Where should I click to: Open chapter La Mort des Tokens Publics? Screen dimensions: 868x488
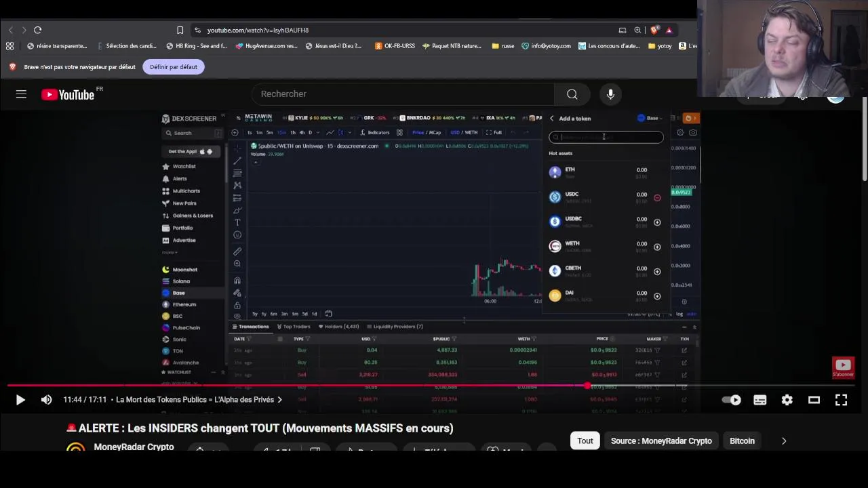(199, 400)
